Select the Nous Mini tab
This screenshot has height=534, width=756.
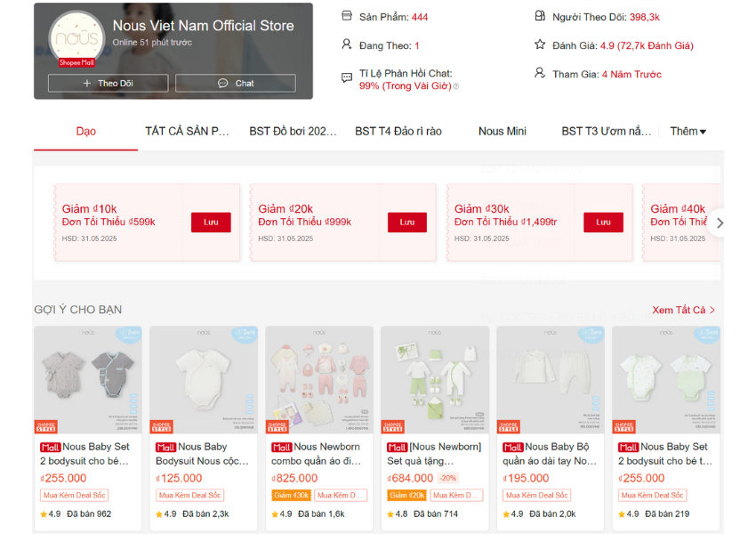pyautogui.click(x=502, y=131)
